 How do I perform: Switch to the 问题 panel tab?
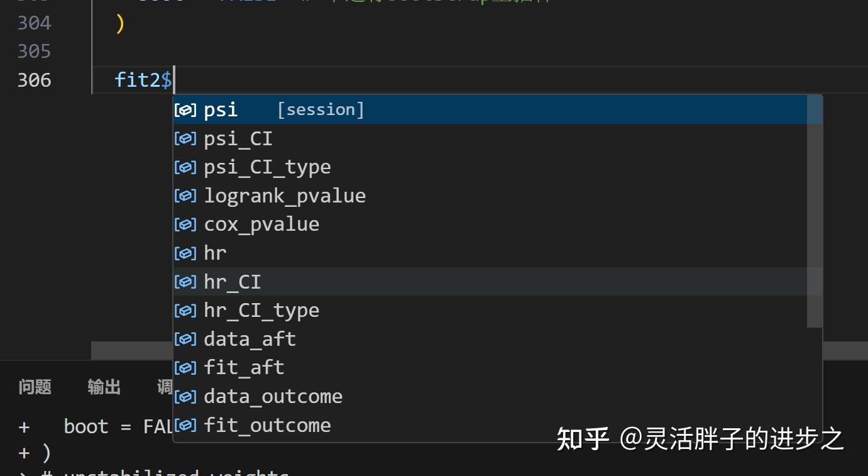tap(34, 387)
